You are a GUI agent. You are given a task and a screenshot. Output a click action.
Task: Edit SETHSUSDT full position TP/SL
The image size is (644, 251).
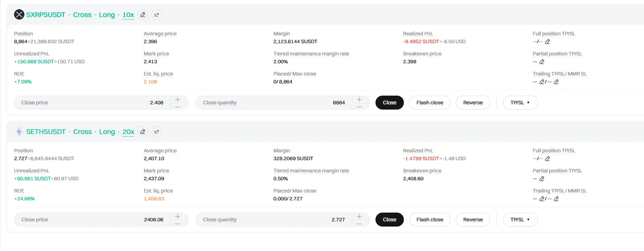548,159
